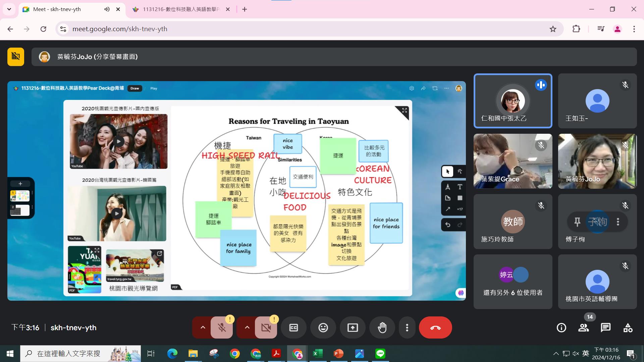Image resolution: width=644 pixels, height=362 pixels.
Task: Open the emoji reactions button
Action: click(323, 327)
